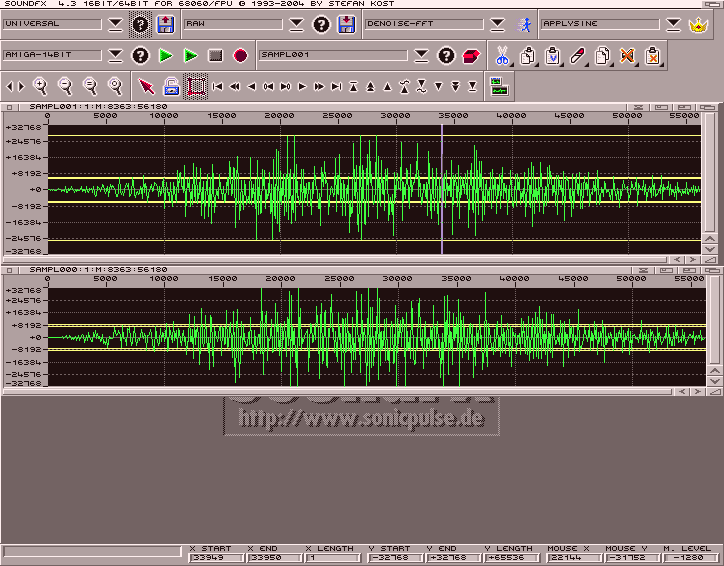
Task: Open the DENOISE-FFT operator dropdown
Action: (498, 24)
